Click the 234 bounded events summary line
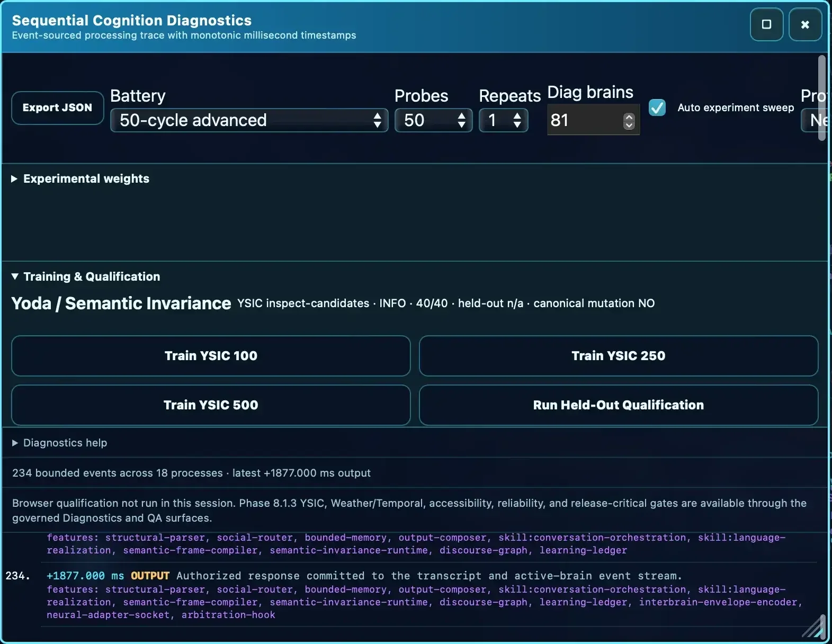This screenshot has height=644, width=832. 191,473
